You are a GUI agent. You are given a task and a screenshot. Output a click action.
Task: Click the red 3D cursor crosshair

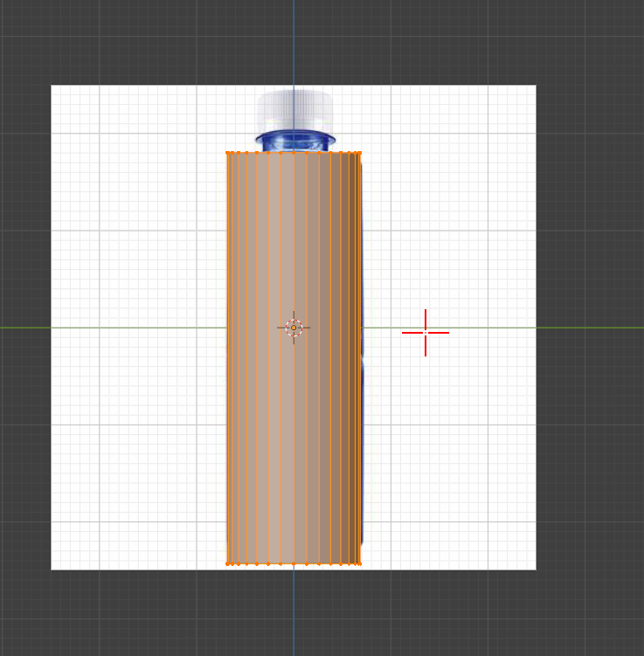point(426,333)
